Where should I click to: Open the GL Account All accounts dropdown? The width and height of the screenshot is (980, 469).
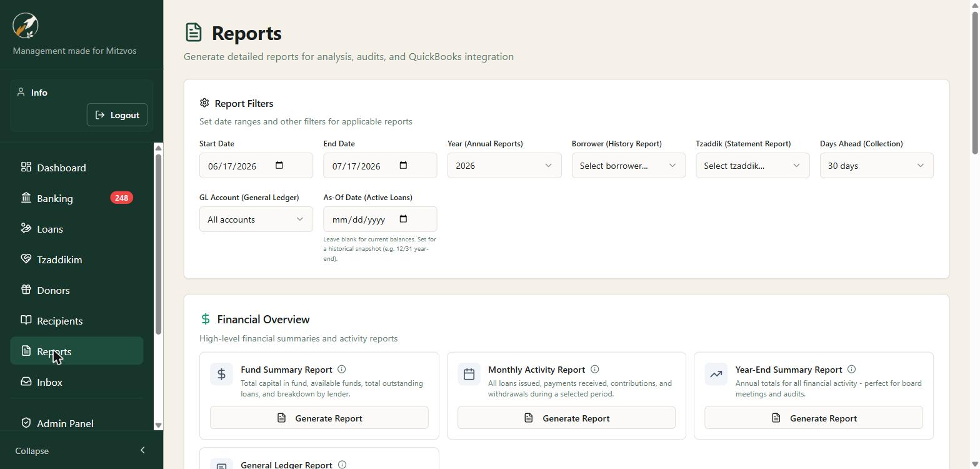coord(256,219)
